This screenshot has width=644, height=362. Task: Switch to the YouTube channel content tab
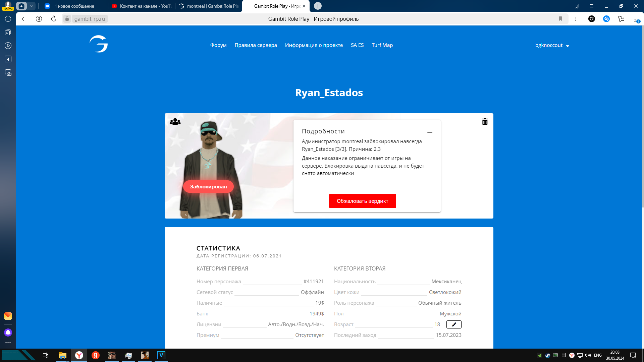coord(142,6)
